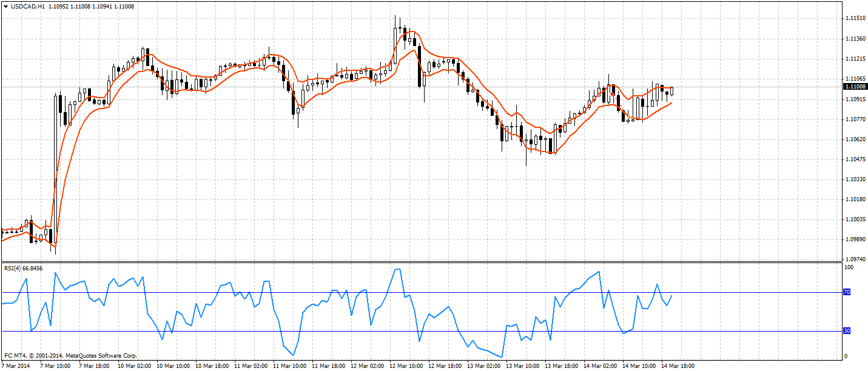Click the 1.10330 price axis label
Viewport: 868px width, 371px height.
click(x=855, y=179)
